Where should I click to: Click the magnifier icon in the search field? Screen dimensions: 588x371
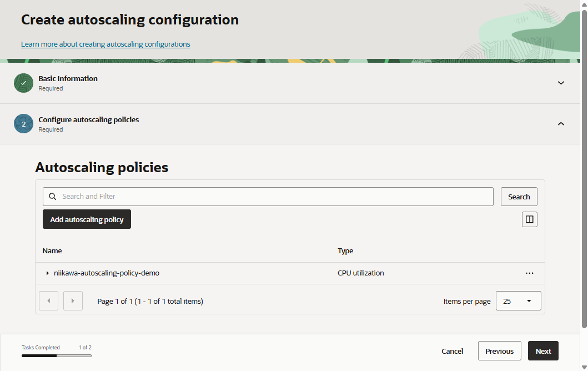click(53, 197)
